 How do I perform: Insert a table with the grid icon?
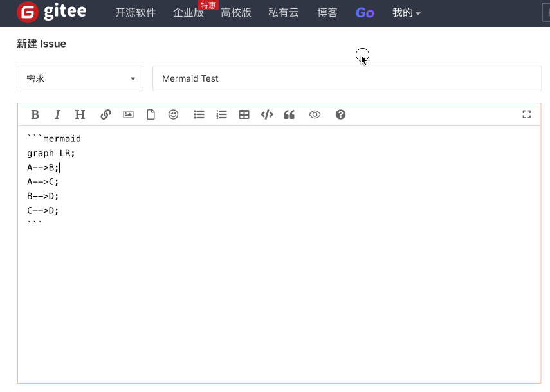(244, 114)
